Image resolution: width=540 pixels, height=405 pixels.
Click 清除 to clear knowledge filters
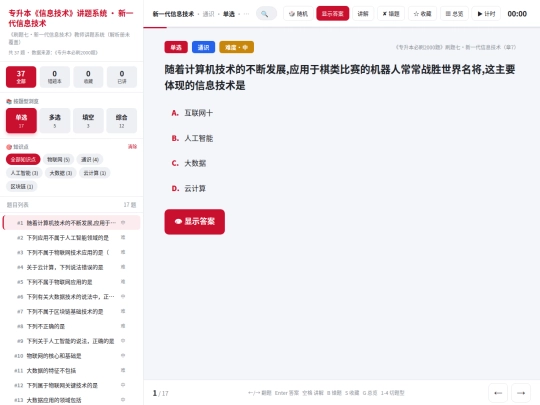point(132,146)
